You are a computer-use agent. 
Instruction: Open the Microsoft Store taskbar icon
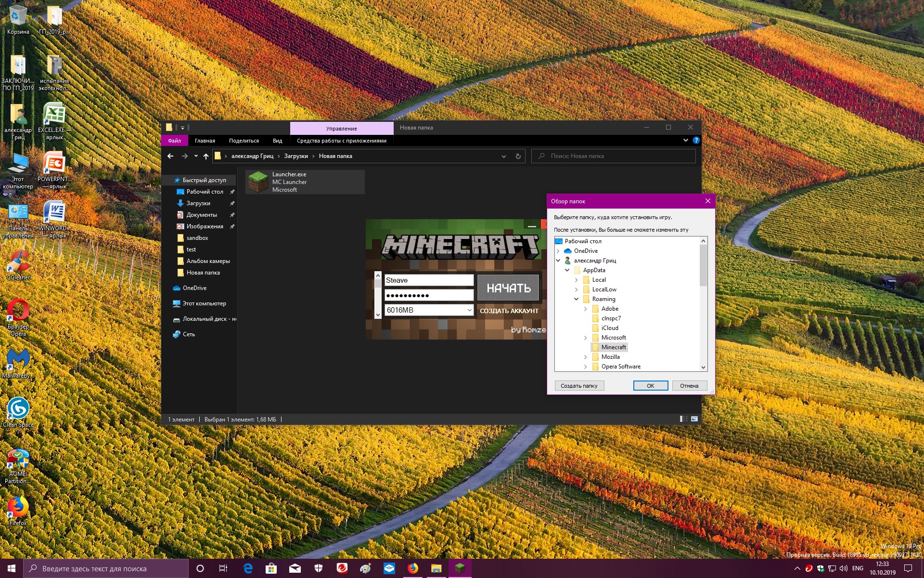(x=271, y=568)
